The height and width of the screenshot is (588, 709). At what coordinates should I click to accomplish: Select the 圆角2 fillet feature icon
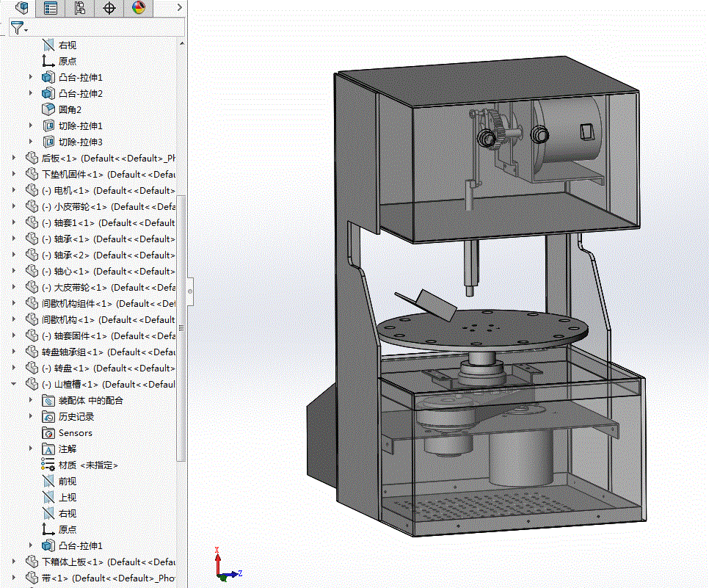[x=48, y=109]
